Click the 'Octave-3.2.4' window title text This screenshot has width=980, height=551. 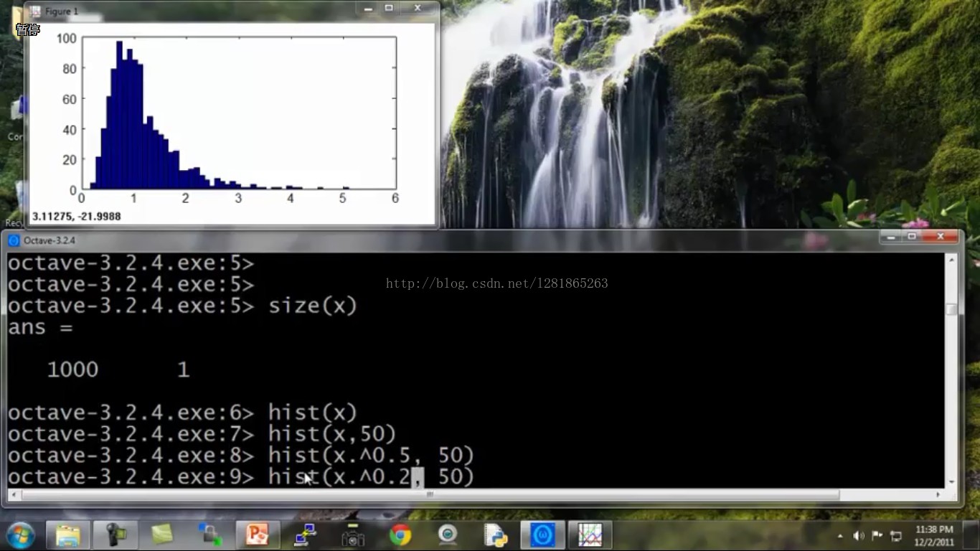(x=50, y=240)
